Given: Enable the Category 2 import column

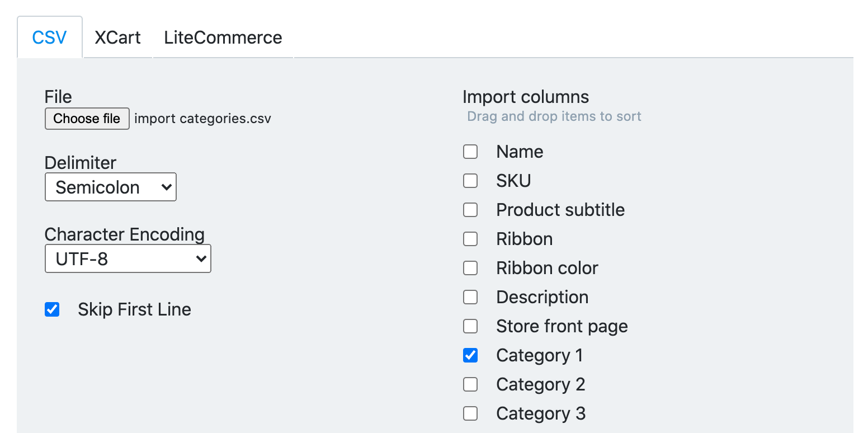Looking at the screenshot, I should 470,384.
